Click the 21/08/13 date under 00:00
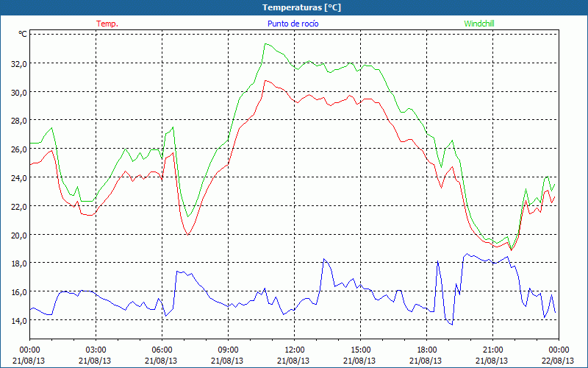 point(29,361)
